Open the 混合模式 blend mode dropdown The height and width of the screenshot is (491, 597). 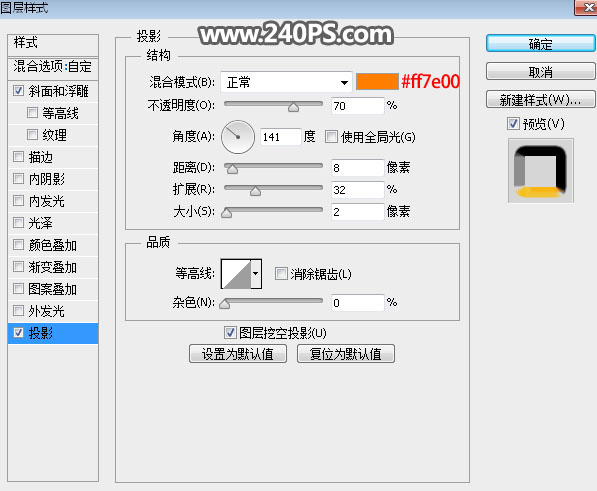[286, 82]
